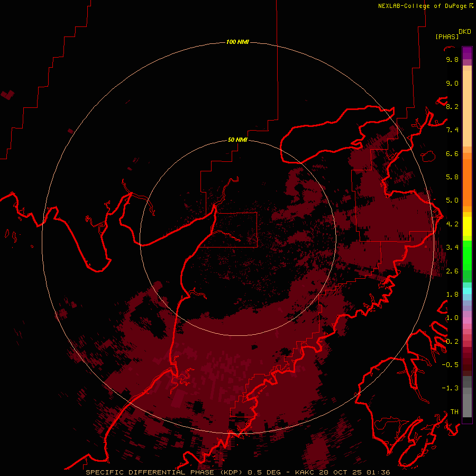Click the 0.5 DEG elevation text
The width and height of the screenshot is (476, 476).
tap(266, 472)
